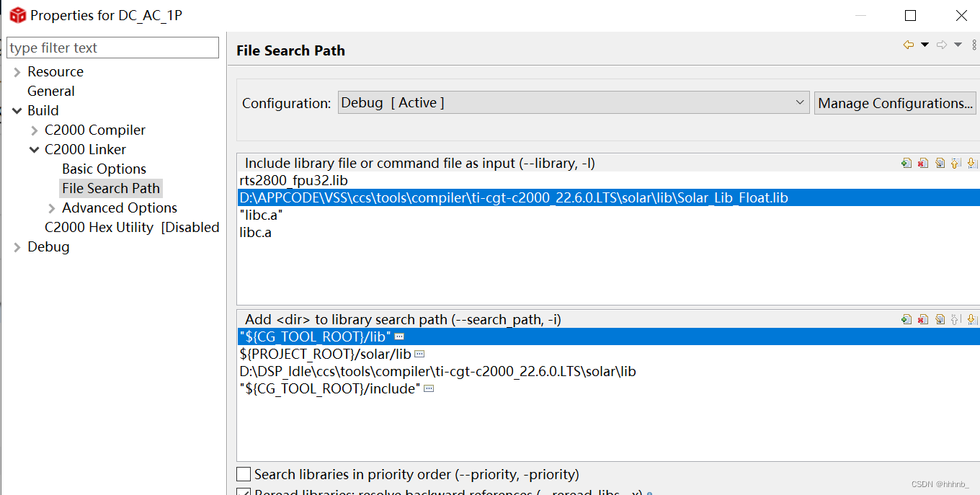Delete the selected Solar_Lib_Float.lib entry

tap(923, 163)
